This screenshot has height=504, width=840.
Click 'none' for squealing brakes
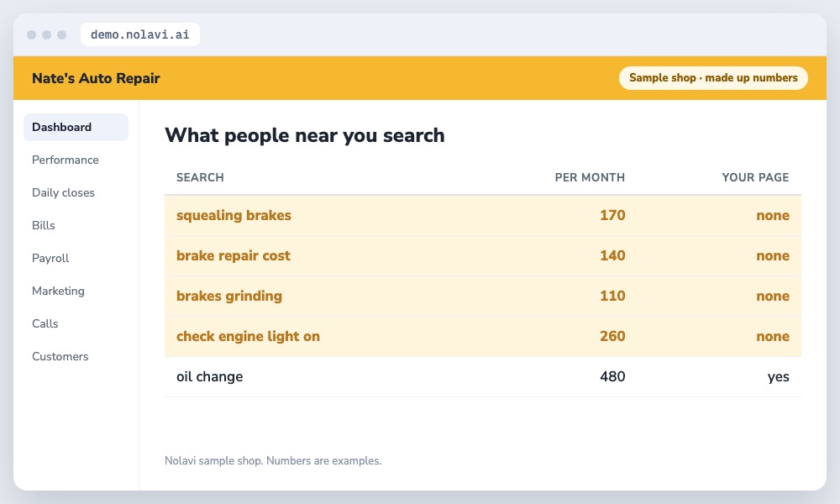point(773,215)
